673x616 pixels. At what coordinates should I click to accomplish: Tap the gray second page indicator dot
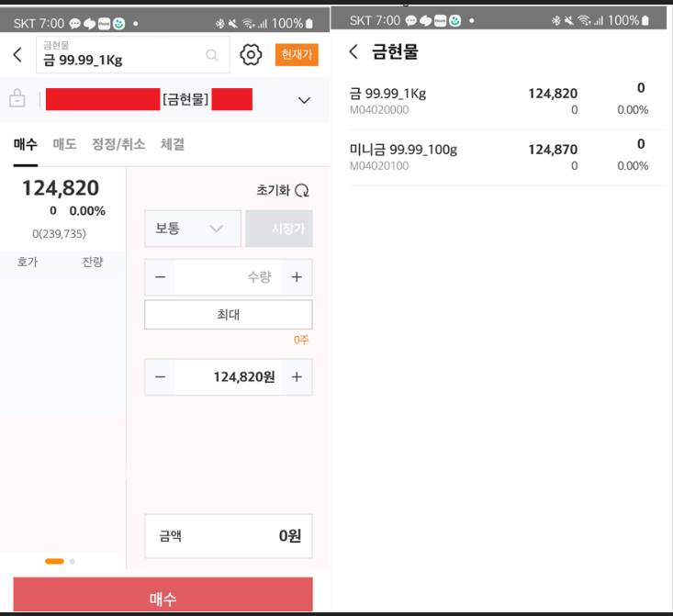point(73,561)
